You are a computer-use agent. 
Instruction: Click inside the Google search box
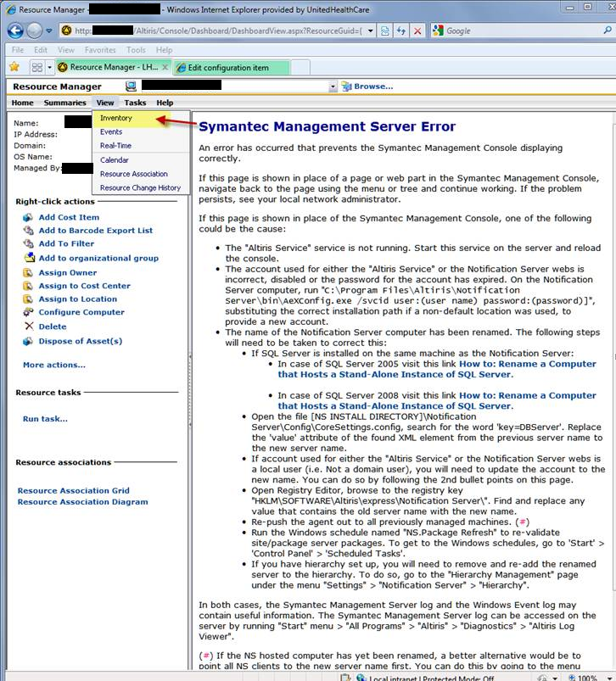pos(521,31)
